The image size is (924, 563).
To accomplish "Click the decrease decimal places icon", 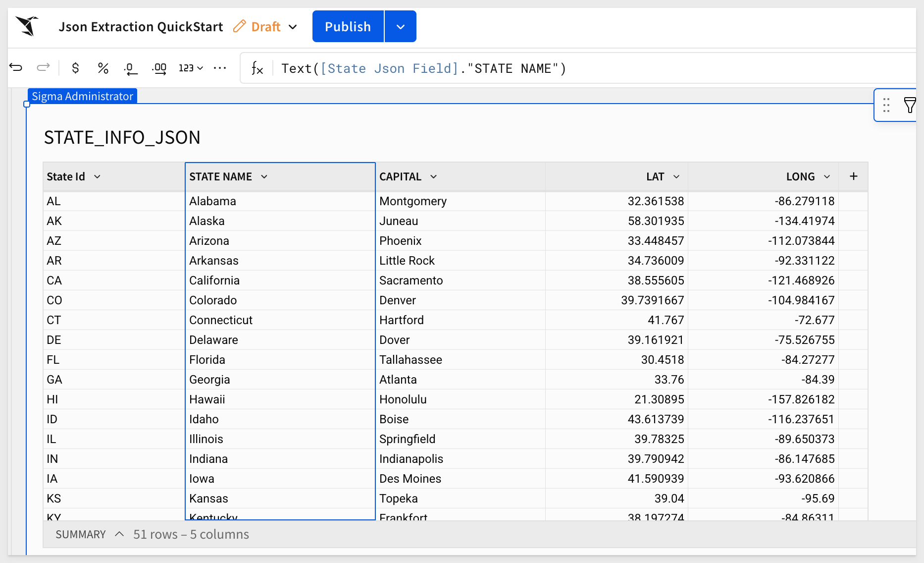I will 130,68.
